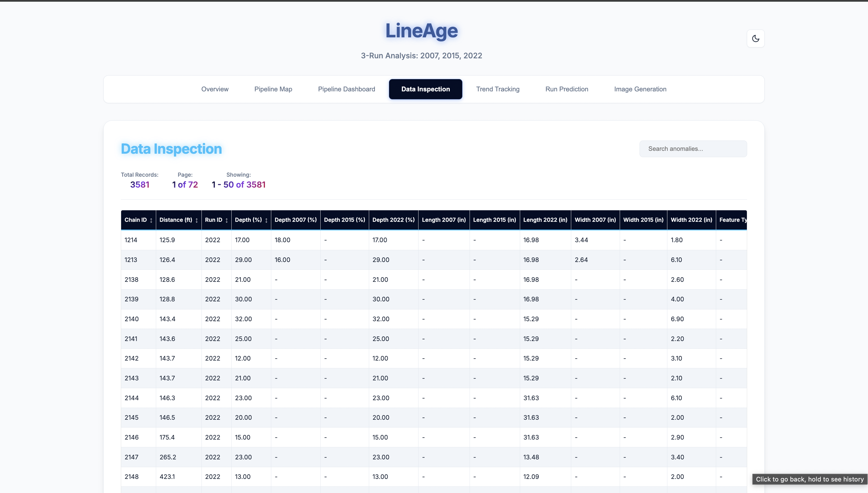Click the partially visible Feature Type header
Image resolution: width=868 pixels, height=493 pixels.
click(x=732, y=220)
